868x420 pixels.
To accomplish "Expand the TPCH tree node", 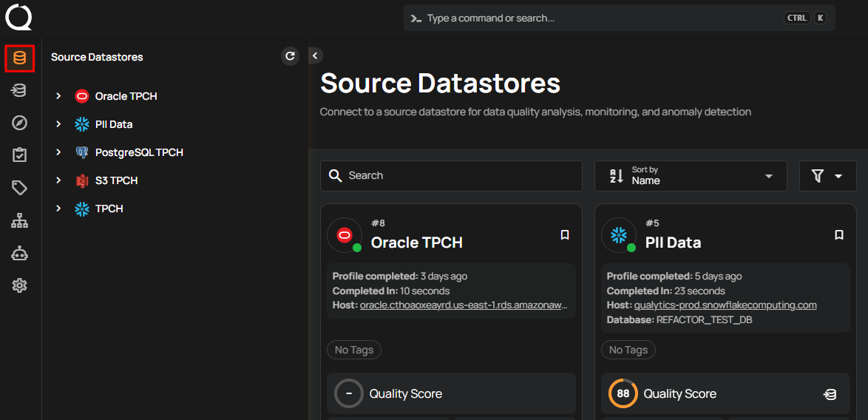I will coord(58,209).
